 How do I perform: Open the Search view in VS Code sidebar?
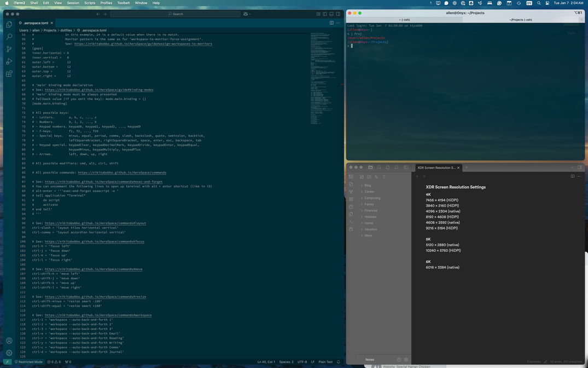[x=9, y=36]
